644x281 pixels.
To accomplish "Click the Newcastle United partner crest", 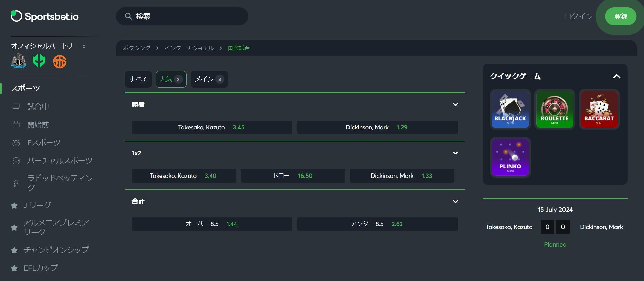I will [19, 61].
